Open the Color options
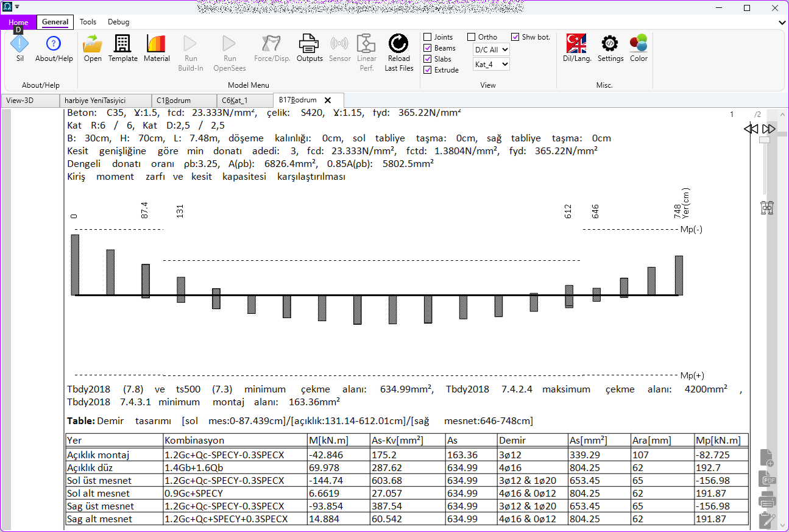Viewport: 789px width, 532px height. tap(639, 48)
